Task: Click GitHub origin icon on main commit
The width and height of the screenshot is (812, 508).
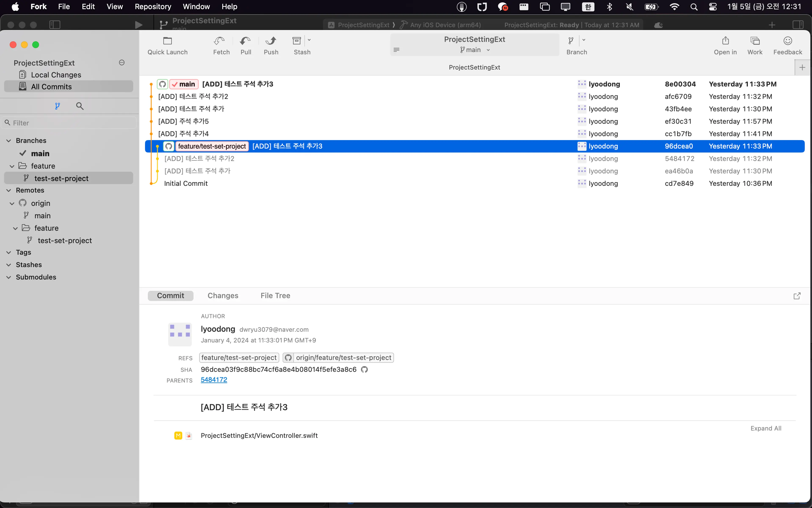Action: point(162,84)
